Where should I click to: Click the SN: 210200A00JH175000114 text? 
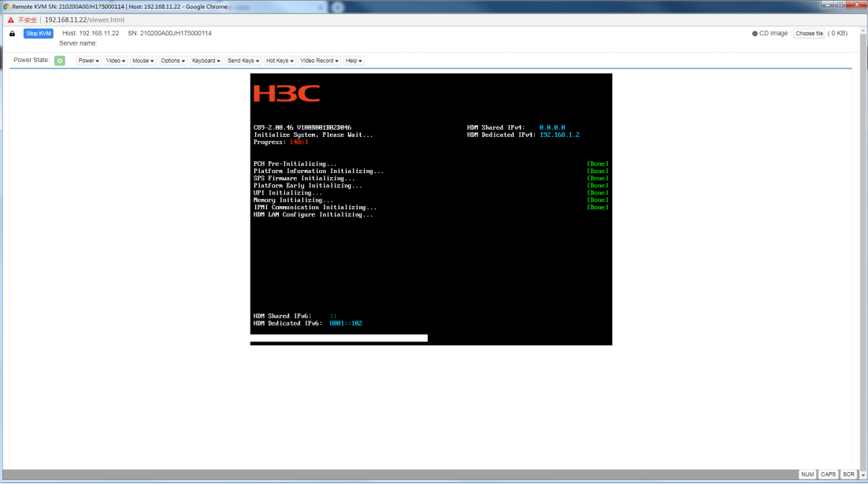tap(169, 34)
